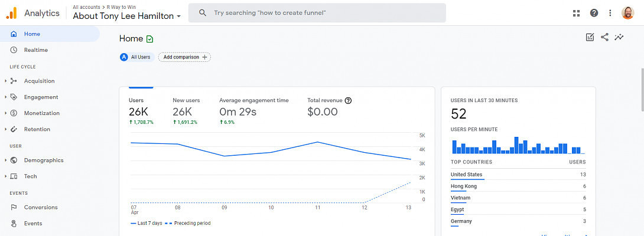Click the United States country row
The image size is (644, 236).
518,175
